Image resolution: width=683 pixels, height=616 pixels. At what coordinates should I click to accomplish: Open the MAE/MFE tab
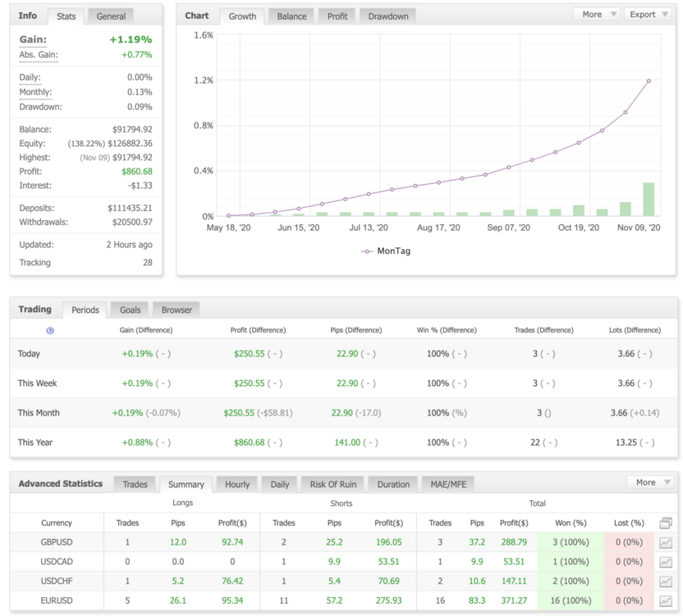[x=448, y=485]
